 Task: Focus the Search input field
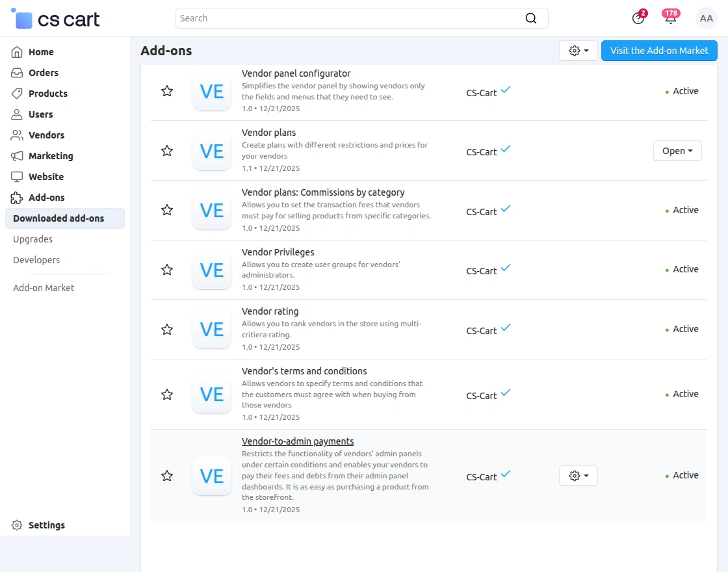351,18
